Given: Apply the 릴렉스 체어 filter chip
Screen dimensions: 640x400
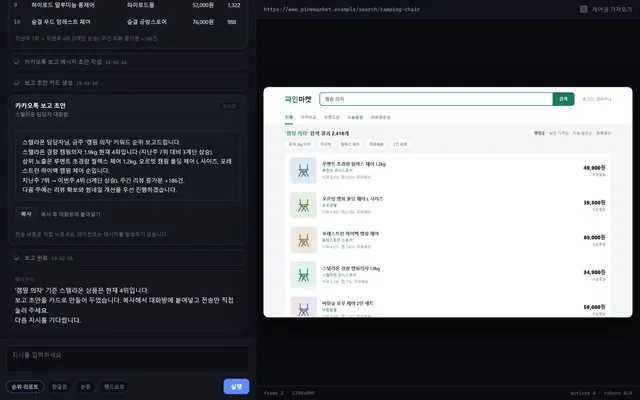Looking at the screenshot, I should pyautogui.click(x=350, y=144).
